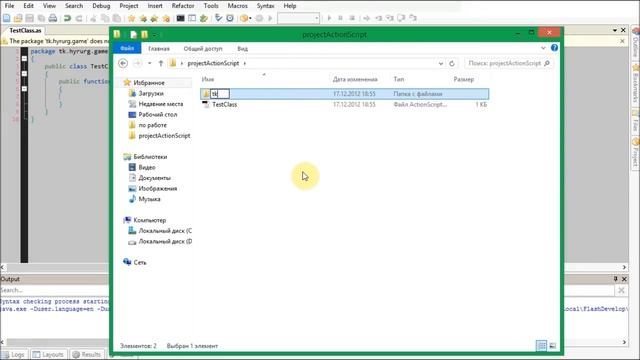Click the Redo arrow in FlashDevelop toolbar

(x=79, y=18)
